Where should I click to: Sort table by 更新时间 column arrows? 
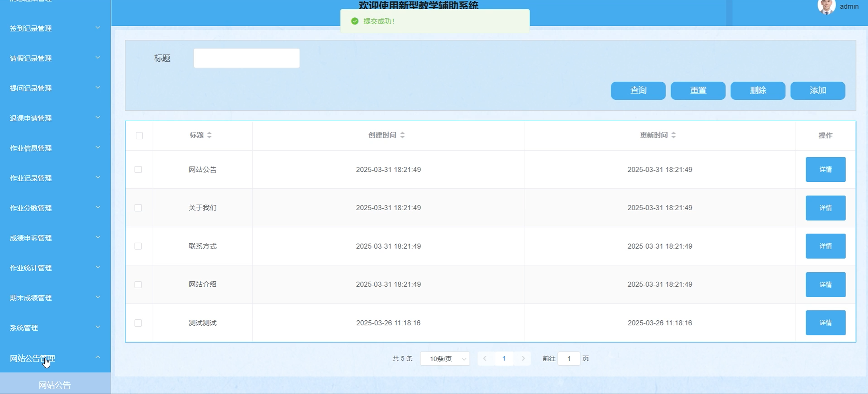(x=673, y=135)
